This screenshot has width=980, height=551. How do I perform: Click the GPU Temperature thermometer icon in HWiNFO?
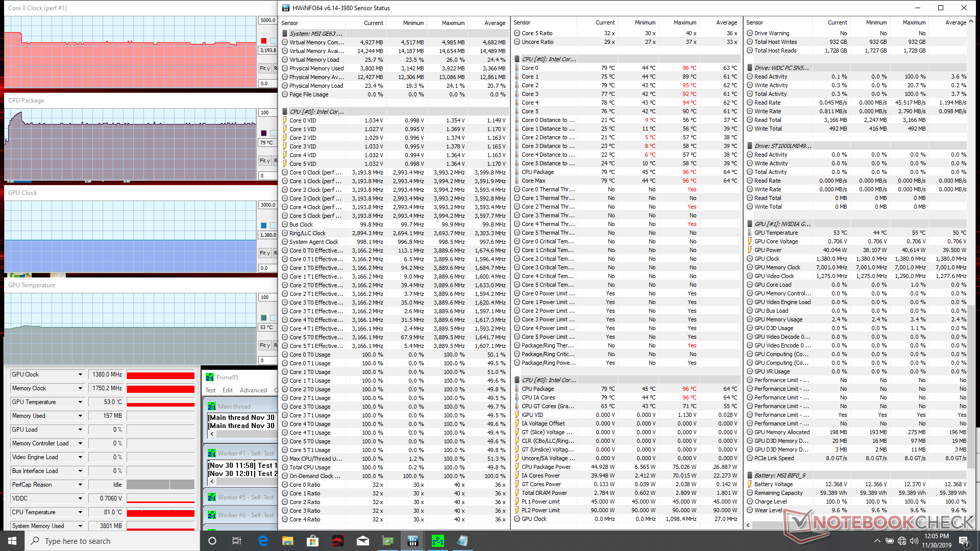750,233
